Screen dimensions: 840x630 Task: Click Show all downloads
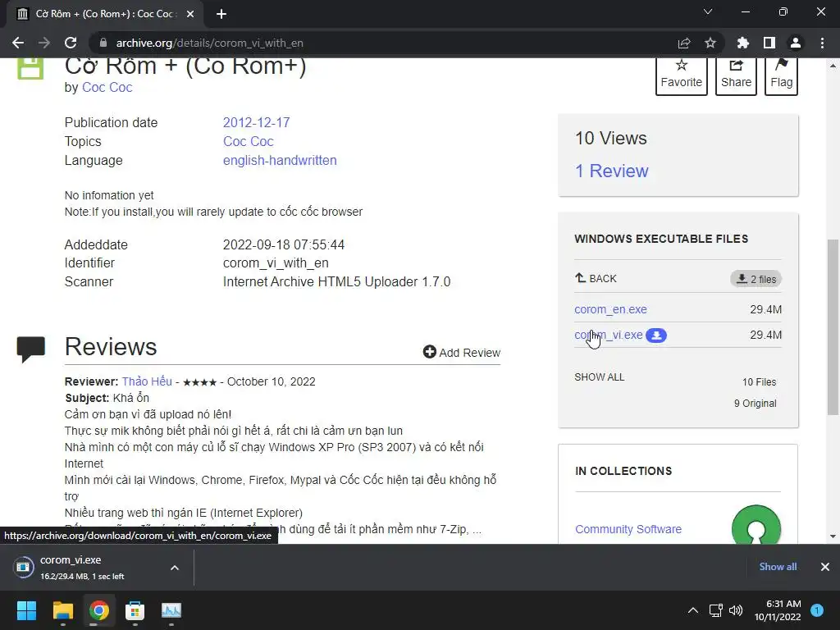point(778,567)
